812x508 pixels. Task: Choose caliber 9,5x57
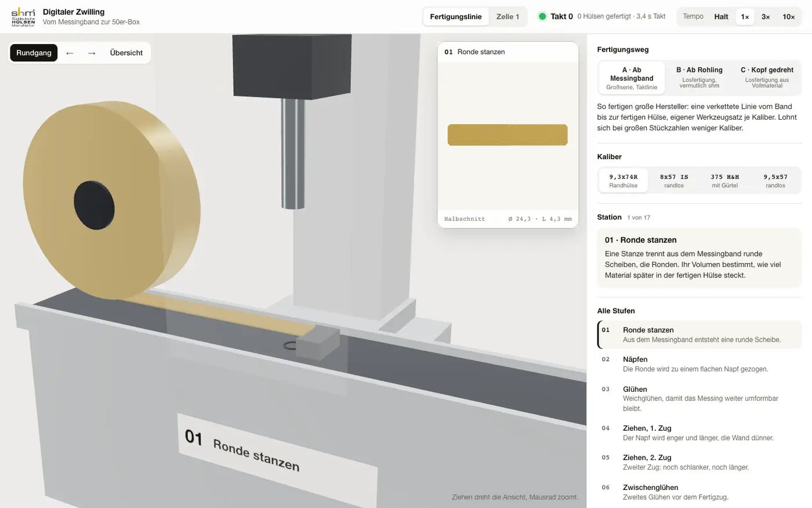775,181
